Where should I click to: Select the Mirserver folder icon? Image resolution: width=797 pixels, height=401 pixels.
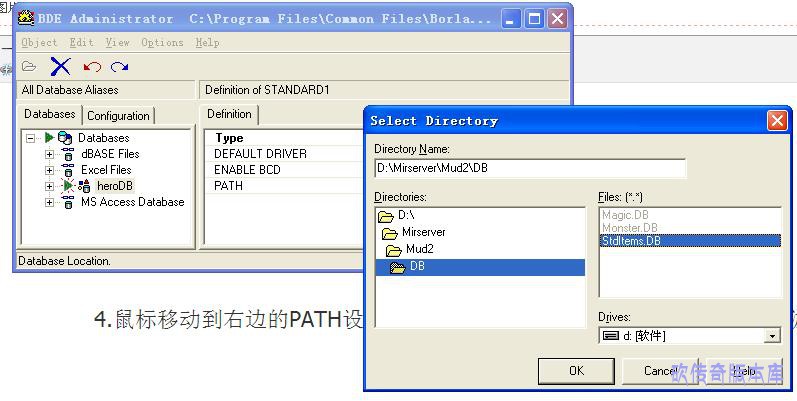click(x=389, y=232)
